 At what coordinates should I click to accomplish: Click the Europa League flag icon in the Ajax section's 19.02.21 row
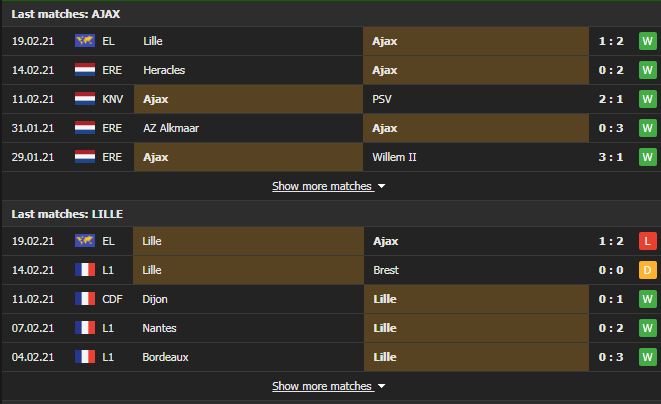85,41
